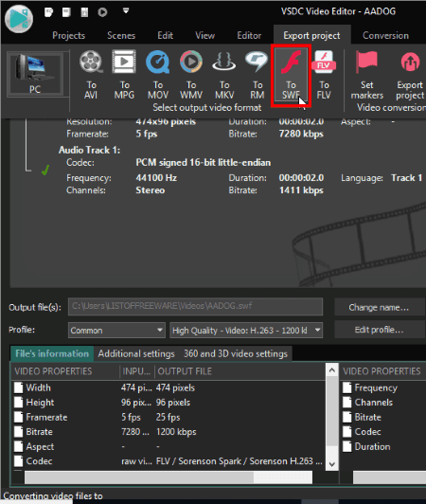The image size is (426, 504).
Task: Select the Bitrate row with 1200 kbps
Action: tap(169, 432)
